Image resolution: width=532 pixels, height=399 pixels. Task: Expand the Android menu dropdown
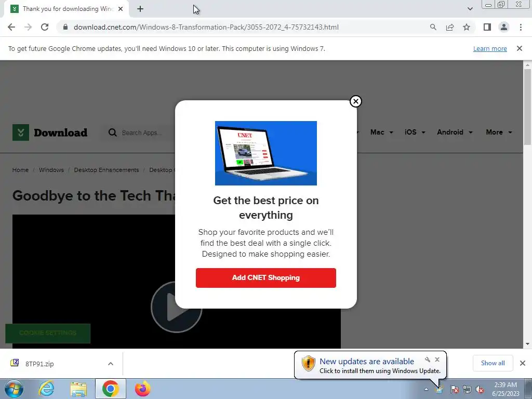455,132
